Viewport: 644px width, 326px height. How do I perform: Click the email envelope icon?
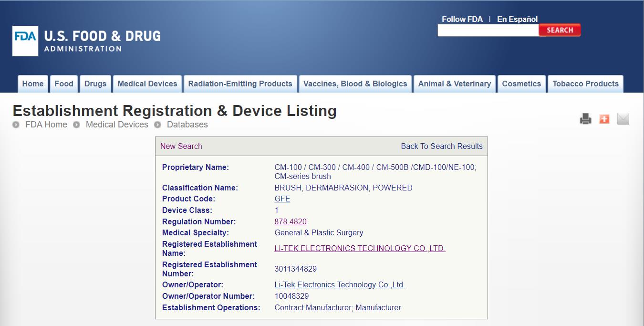coord(623,119)
